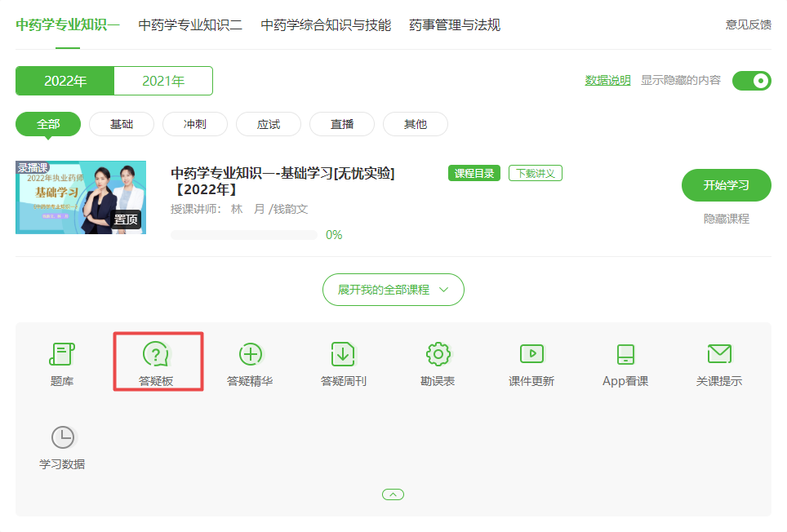Select the 基础 filter pill
This screenshot has width=787, height=532.
[x=122, y=124]
